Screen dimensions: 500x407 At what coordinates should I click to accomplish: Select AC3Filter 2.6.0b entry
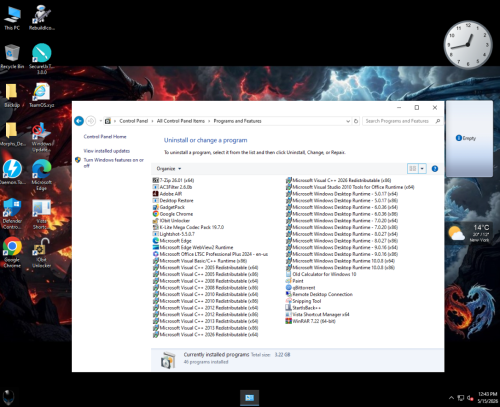click(x=172, y=187)
